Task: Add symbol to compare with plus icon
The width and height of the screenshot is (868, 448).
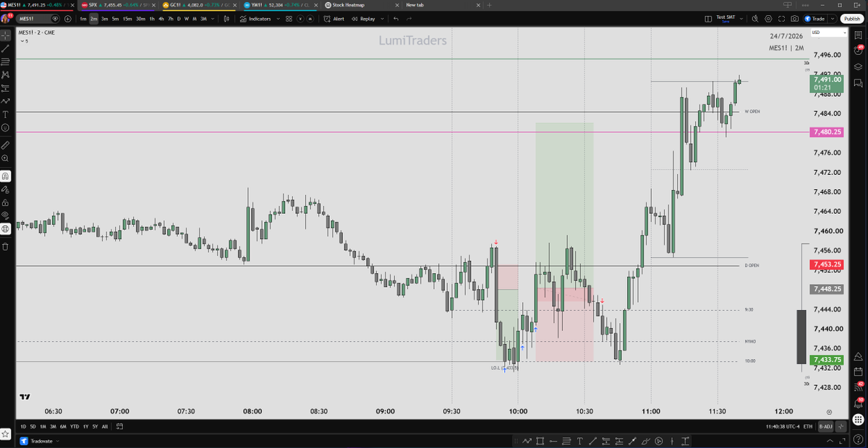Action: coord(68,19)
